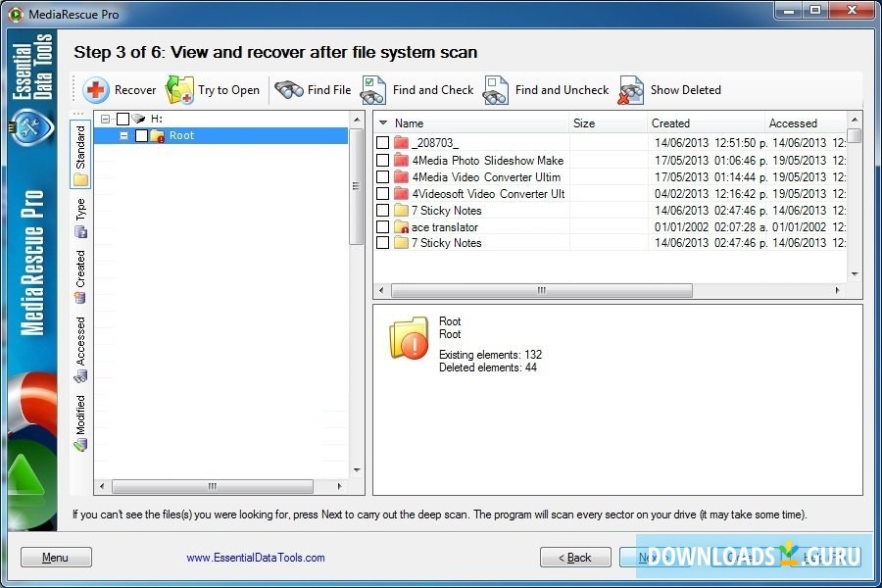This screenshot has height=588, width=882.
Task: Switch to the Created view tab
Action: pos(80,276)
